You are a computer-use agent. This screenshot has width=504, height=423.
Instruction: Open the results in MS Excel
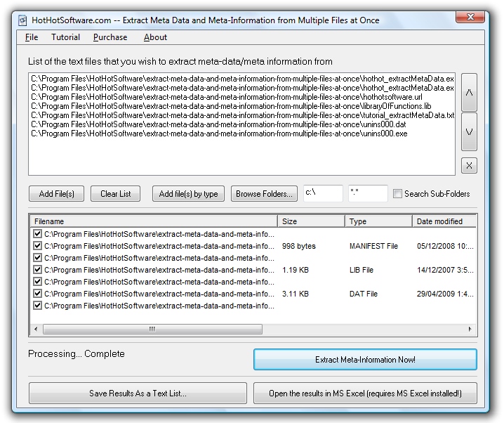[x=365, y=393]
